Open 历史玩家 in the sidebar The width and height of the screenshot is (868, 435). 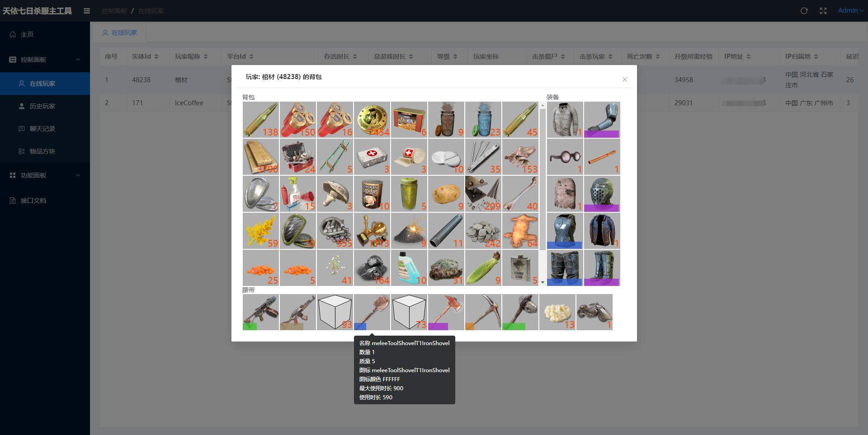tap(45, 106)
